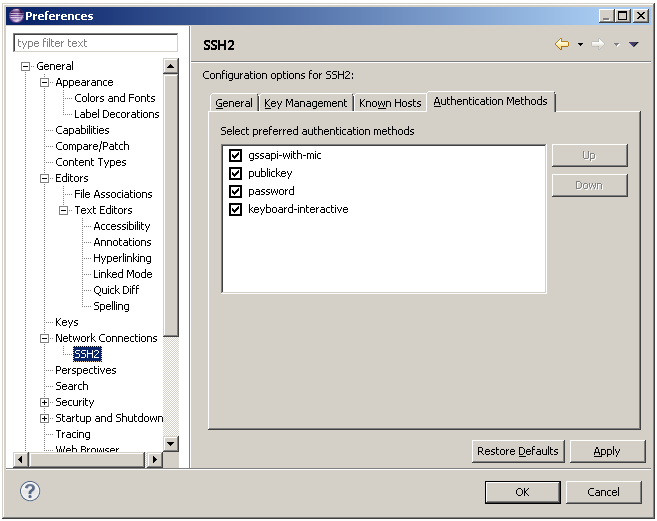The height and width of the screenshot is (521, 657).
Task: Toggle keyboard-interactive checkbox
Action: coord(236,209)
